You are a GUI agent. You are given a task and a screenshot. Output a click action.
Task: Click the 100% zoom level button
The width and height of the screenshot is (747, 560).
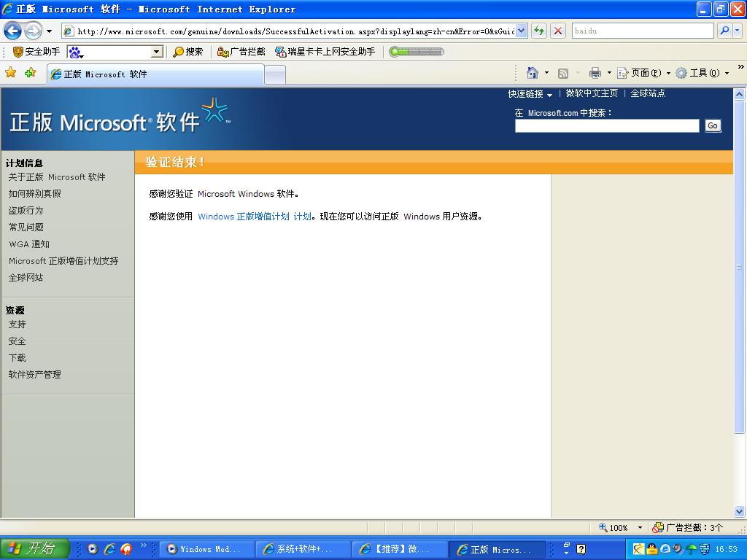pos(613,528)
